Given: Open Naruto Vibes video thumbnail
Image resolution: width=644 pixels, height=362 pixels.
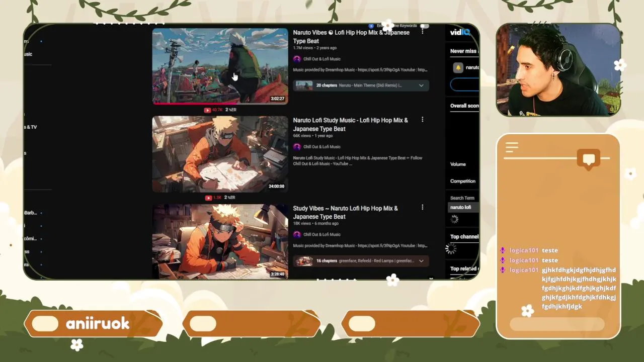Looking at the screenshot, I should (220, 66).
